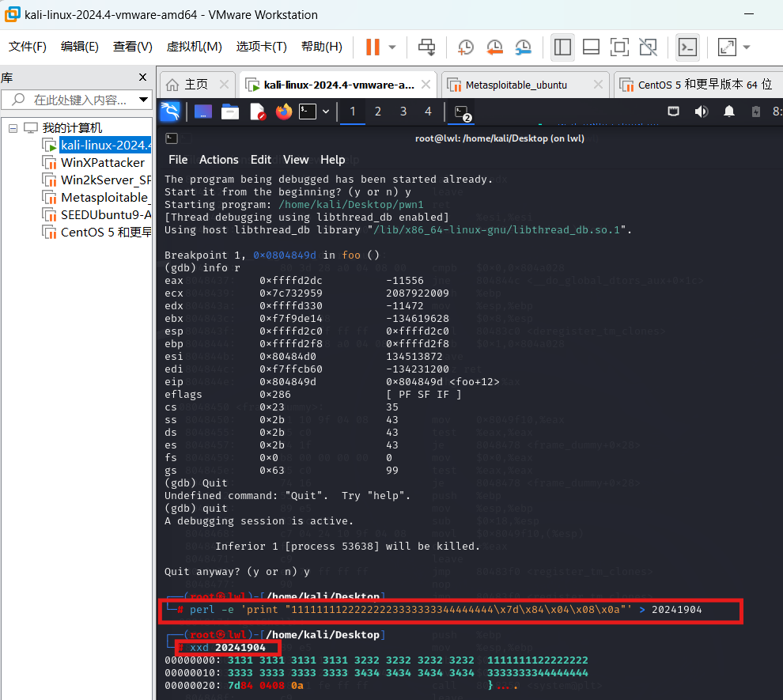
Task: Click the terminal window taskbar button
Action: click(x=463, y=113)
